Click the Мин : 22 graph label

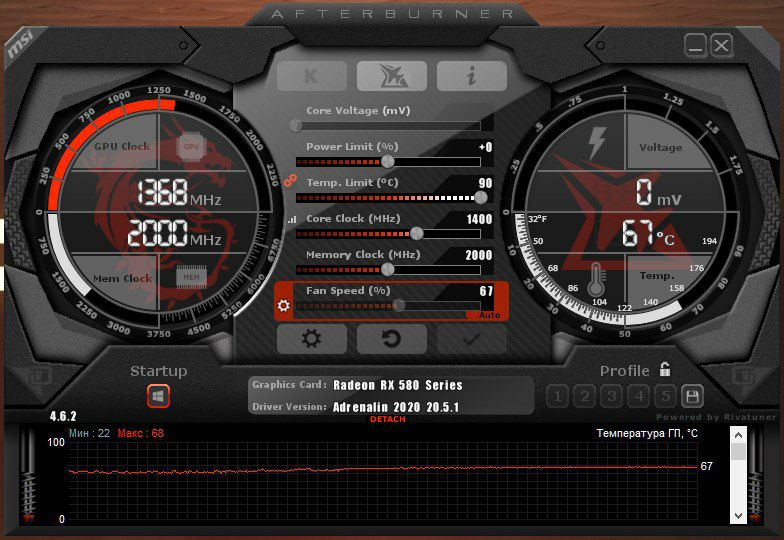[x=90, y=433]
